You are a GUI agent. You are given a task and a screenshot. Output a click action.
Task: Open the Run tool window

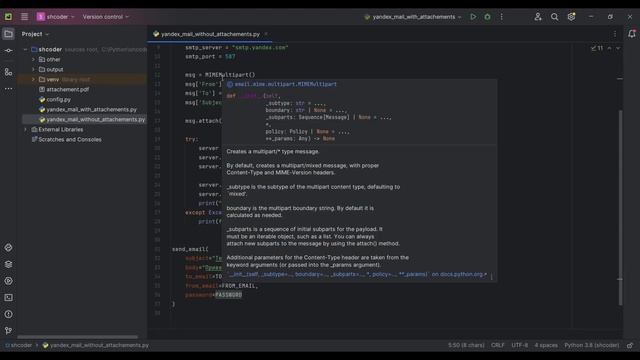coord(8,281)
